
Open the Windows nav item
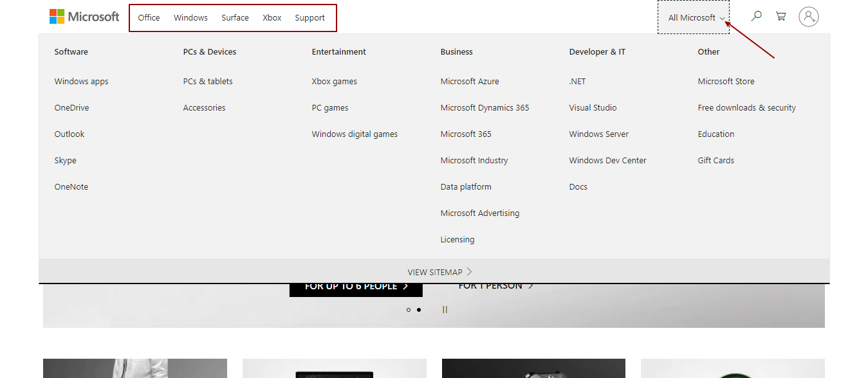coord(190,17)
